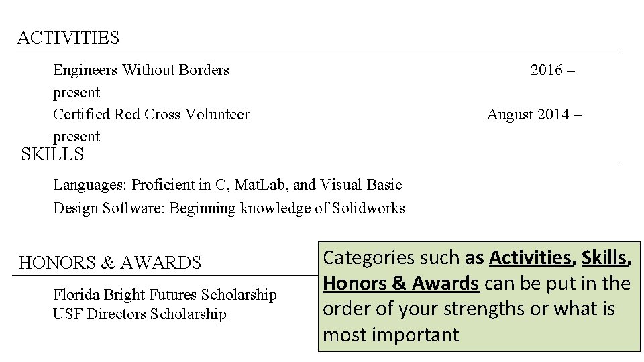This screenshot has height=362, width=644.
Task: Click the word 'present' under Engineers Without Borders
Action: (76, 93)
